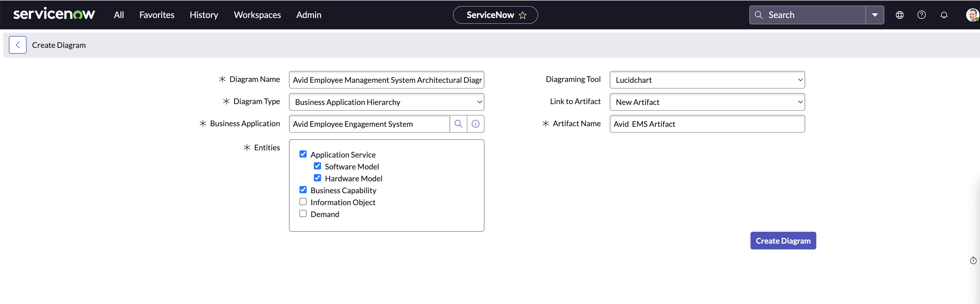Click the Diagram Name input field
980x304 pixels.
(x=387, y=80)
